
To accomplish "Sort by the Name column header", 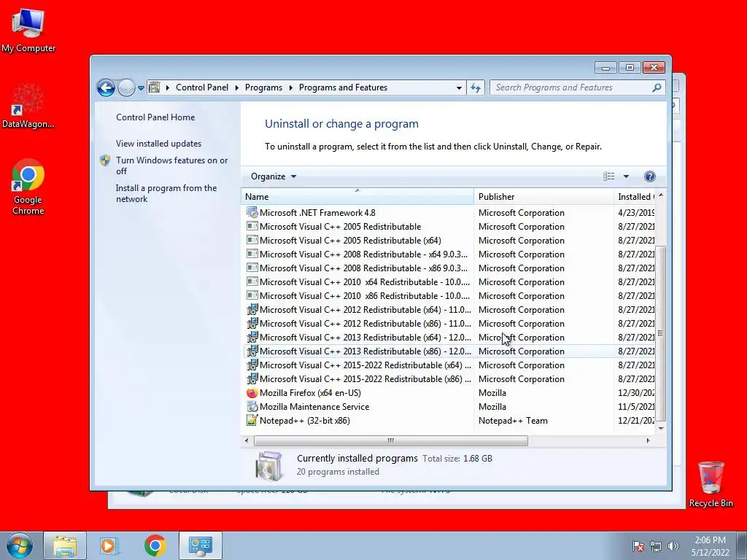I will click(x=357, y=197).
